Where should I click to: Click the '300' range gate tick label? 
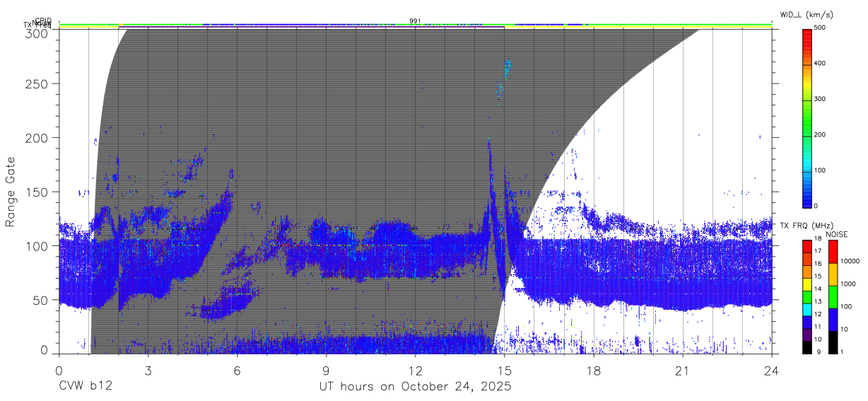(38, 33)
